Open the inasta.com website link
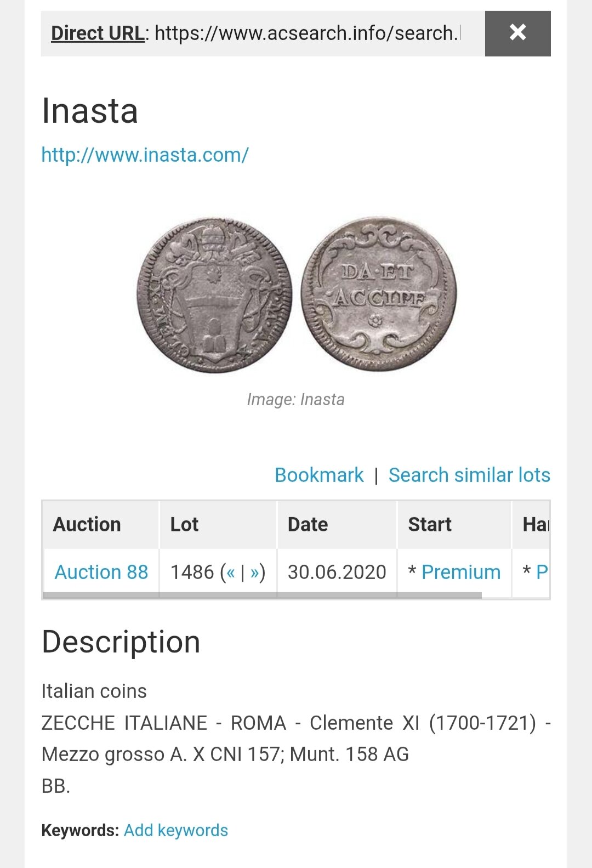The height and width of the screenshot is (868, 592). 145,155
